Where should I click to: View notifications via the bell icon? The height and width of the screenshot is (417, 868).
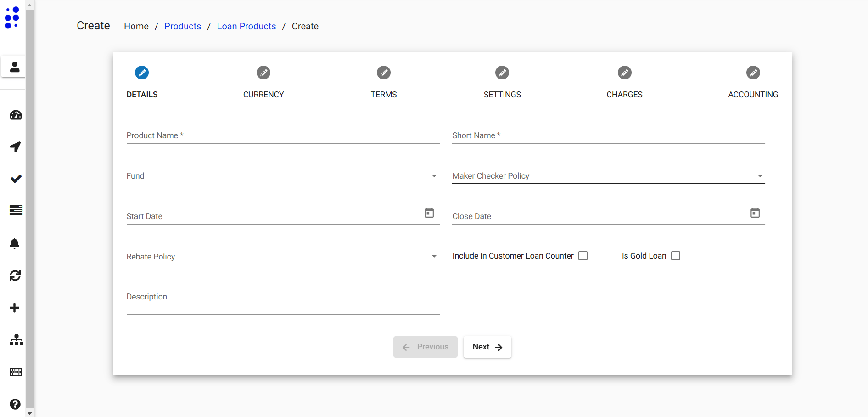click(x=16, y=243)
